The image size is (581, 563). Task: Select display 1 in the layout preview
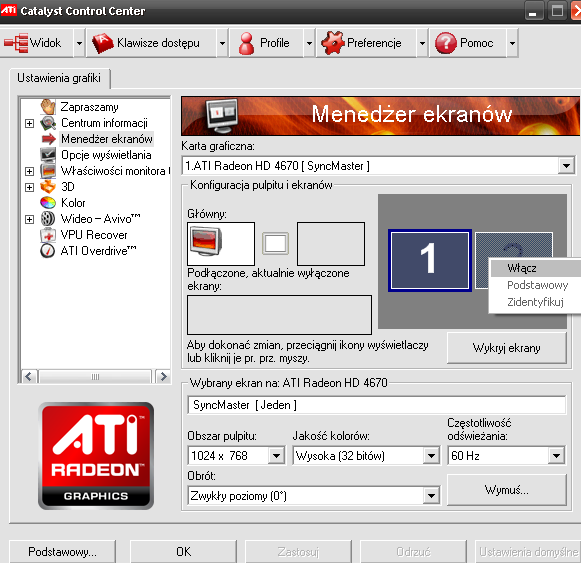pyautogui.click(x=430, y=260)
